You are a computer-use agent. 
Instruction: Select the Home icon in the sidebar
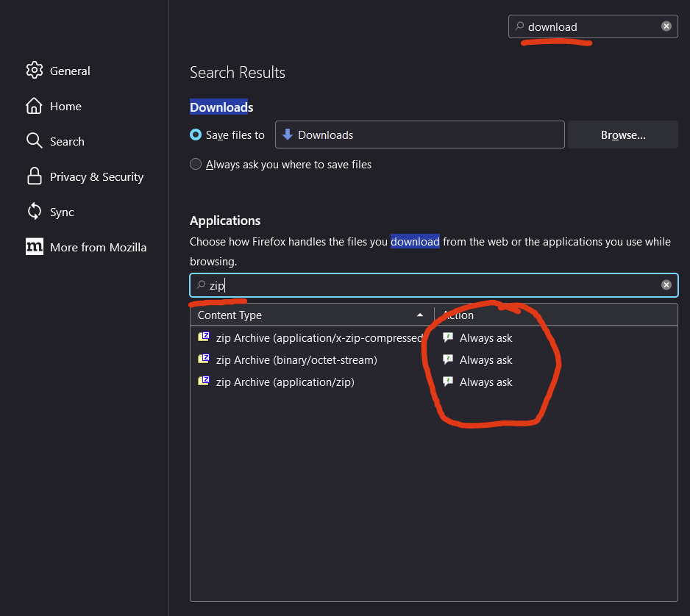[x=35, y=106]
